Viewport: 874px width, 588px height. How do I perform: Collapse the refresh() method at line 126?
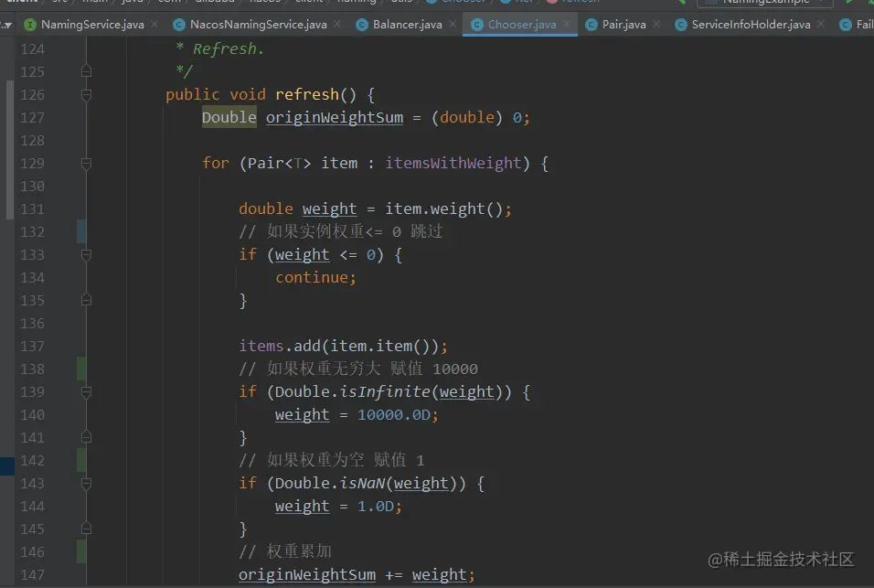click(86, 95)
